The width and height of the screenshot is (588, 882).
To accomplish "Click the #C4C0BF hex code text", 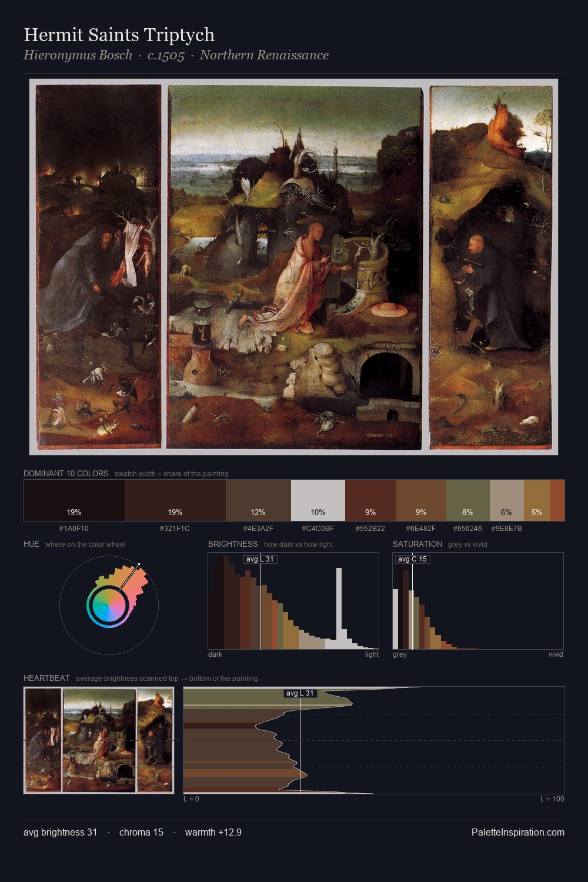I will (318, 529).
